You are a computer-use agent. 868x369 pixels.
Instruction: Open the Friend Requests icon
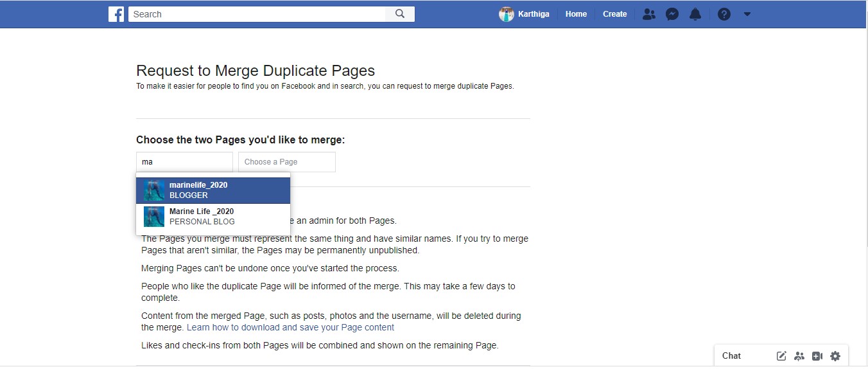[649, 14]
